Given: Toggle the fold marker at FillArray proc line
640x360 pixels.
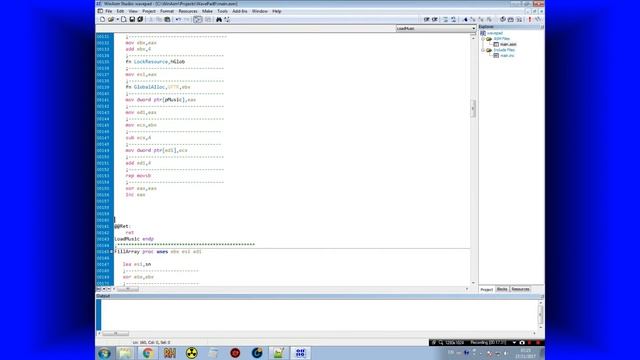Looking at the screenshot, I should coord(111,252).
